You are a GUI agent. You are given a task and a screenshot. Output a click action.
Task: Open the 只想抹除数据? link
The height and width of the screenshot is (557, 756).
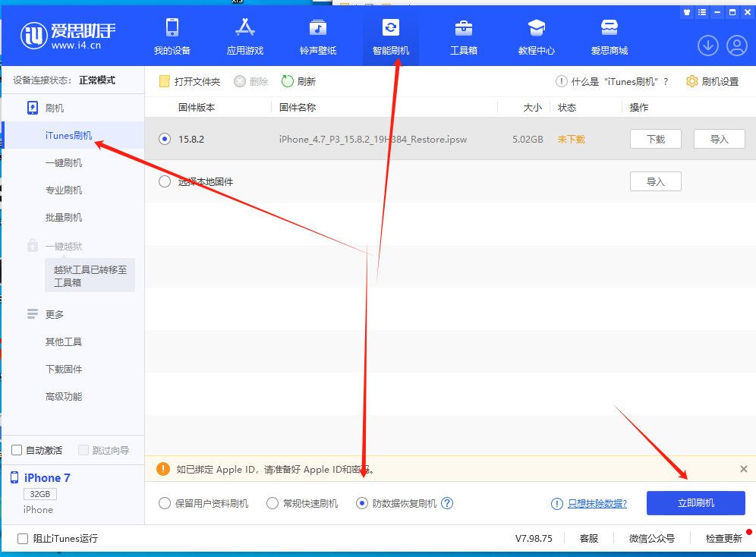coord(597,504)
